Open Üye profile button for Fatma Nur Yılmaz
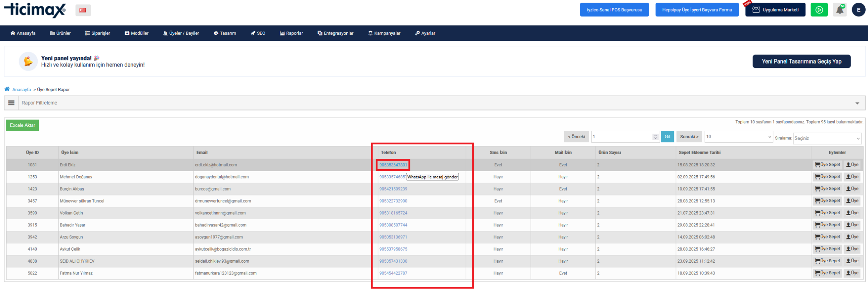The width and height of the screenshot is (868, 297). tap(852, 273)
